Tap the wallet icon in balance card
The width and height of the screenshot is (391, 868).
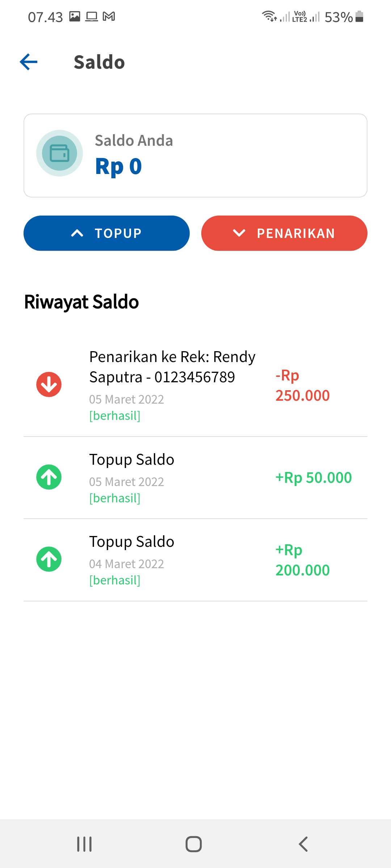59,153
